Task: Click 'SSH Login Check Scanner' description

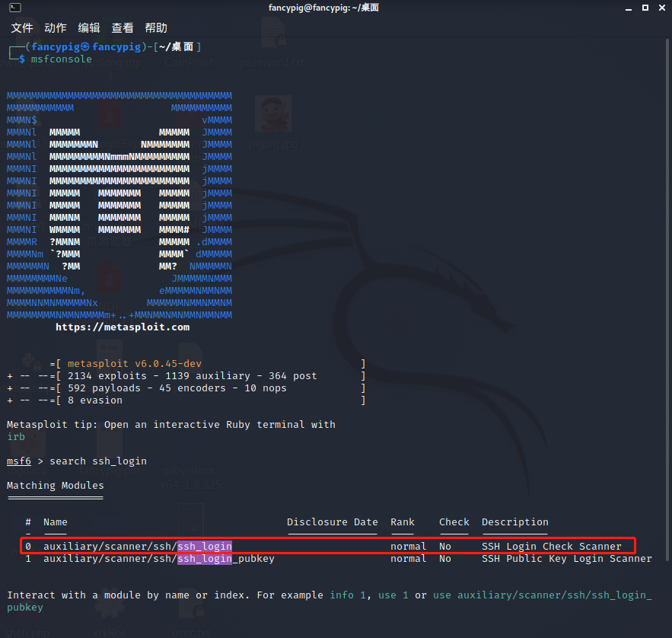Action: pos(552,547)
